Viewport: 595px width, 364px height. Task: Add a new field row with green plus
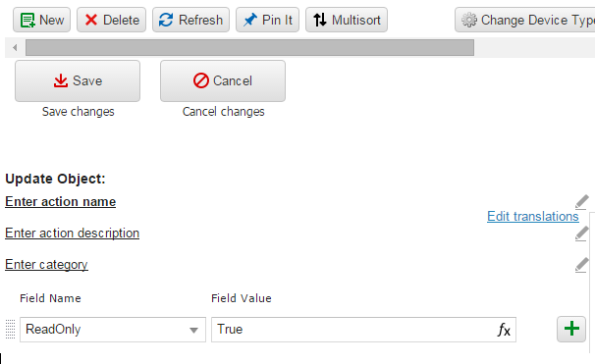click(x=571, y=329)
